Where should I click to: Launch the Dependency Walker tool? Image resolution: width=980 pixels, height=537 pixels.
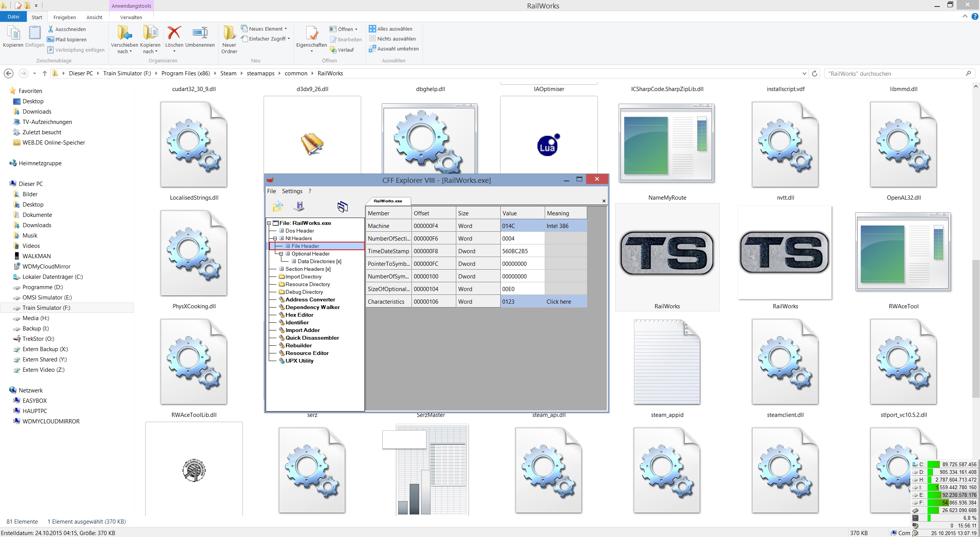pyautogui.click(x=312, y=307)
